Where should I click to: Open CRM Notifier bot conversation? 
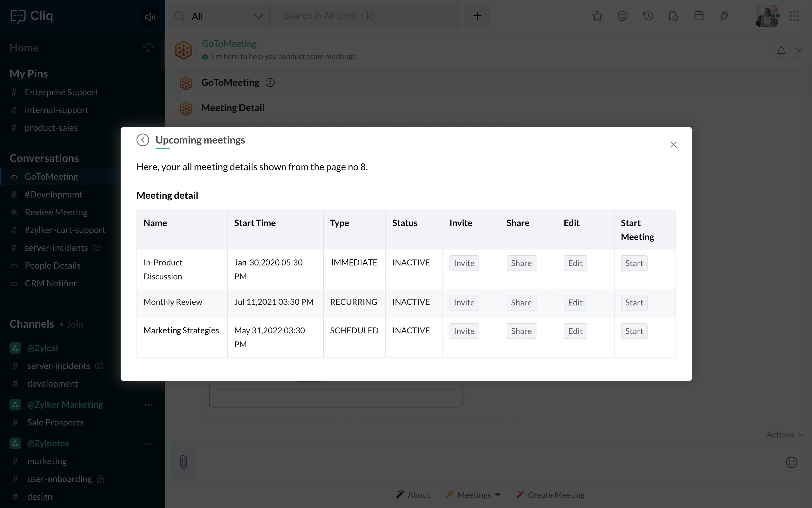pyautogui.click(x=51, y=283)
